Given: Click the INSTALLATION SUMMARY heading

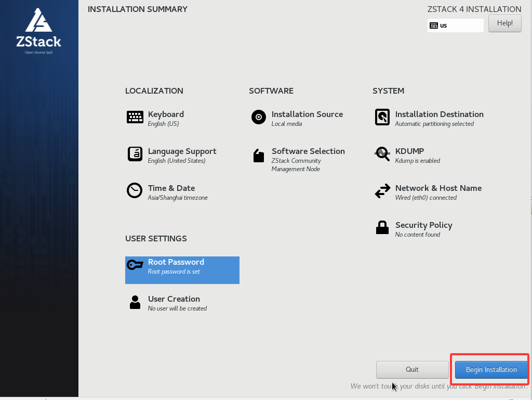Looking at the screenshot, I should click(x=137, y=9).
